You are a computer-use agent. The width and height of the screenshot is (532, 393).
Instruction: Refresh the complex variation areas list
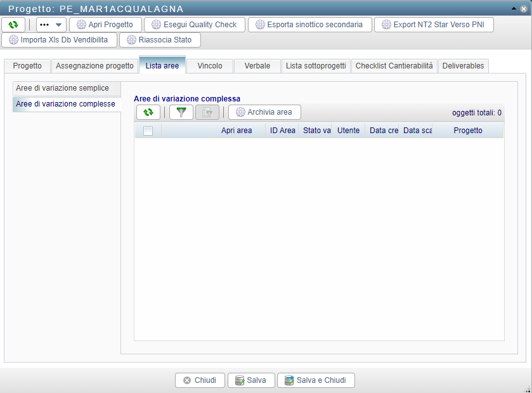click(x=148, y=112)
